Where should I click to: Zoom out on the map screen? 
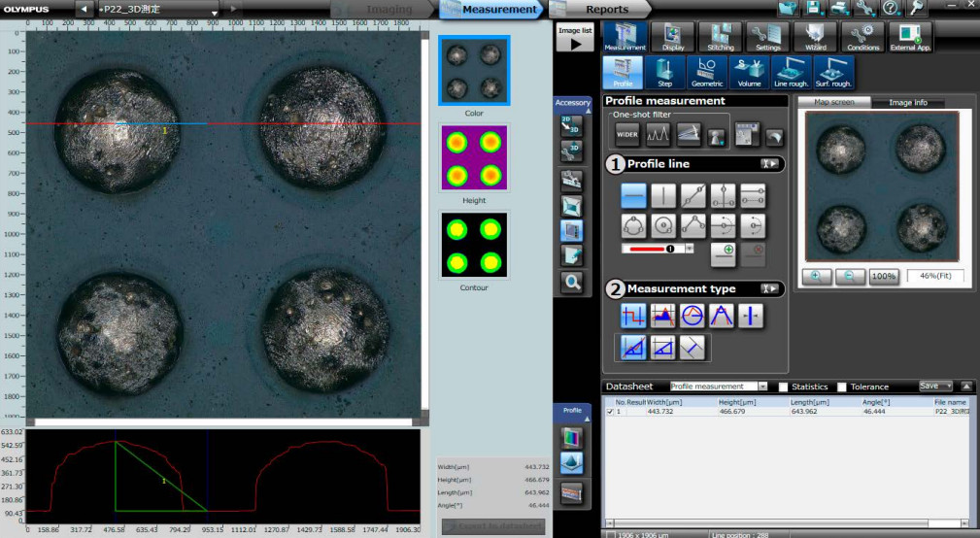(850, 276)
